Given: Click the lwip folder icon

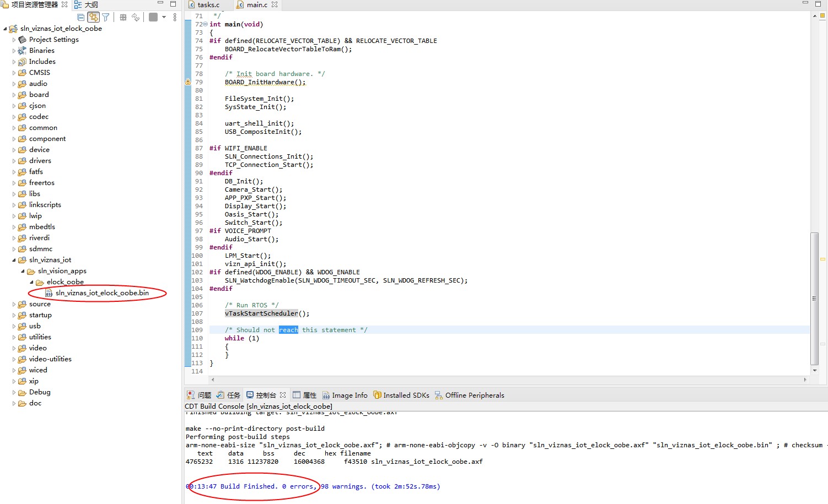Looking at the screenshot, I should point(22,216).
